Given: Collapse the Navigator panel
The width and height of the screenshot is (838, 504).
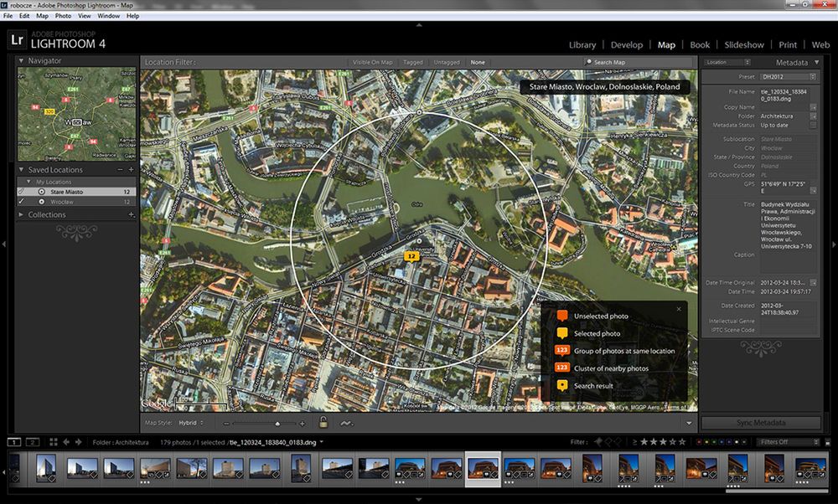Looking at the screenshot, I should 22,61.
